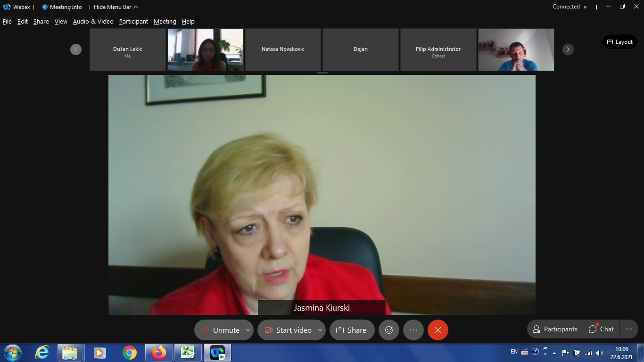
Task: Open the Windows Start button
Action: pyautogui.click(x=12, y=353)
